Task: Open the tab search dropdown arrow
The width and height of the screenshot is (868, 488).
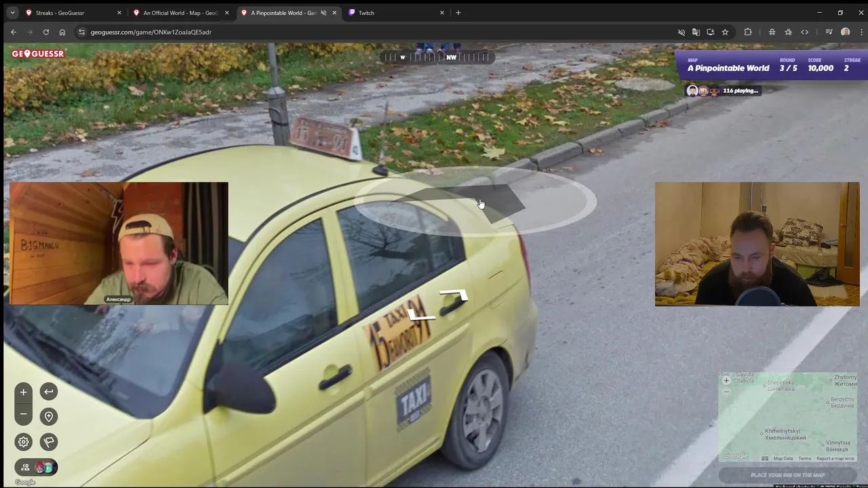Action: coord(12,12)
